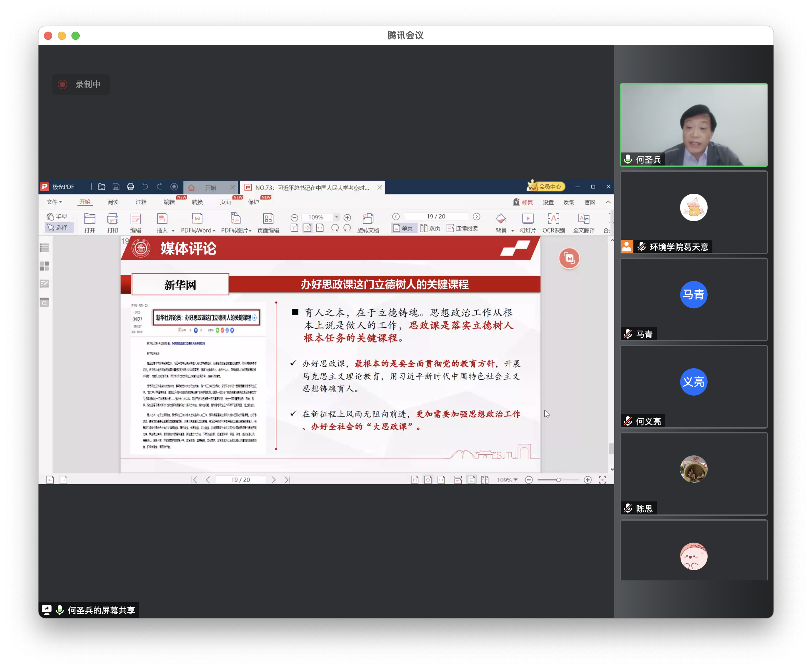Enable 连续阅读 continuous reading mode
The height and width of the screenshot is (669, 812).
point(462,228)
